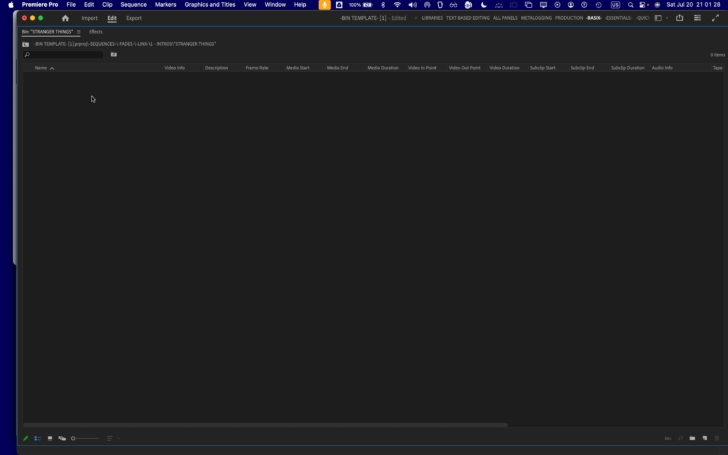Click the Home icon in header bar

(x=66, y=18)
